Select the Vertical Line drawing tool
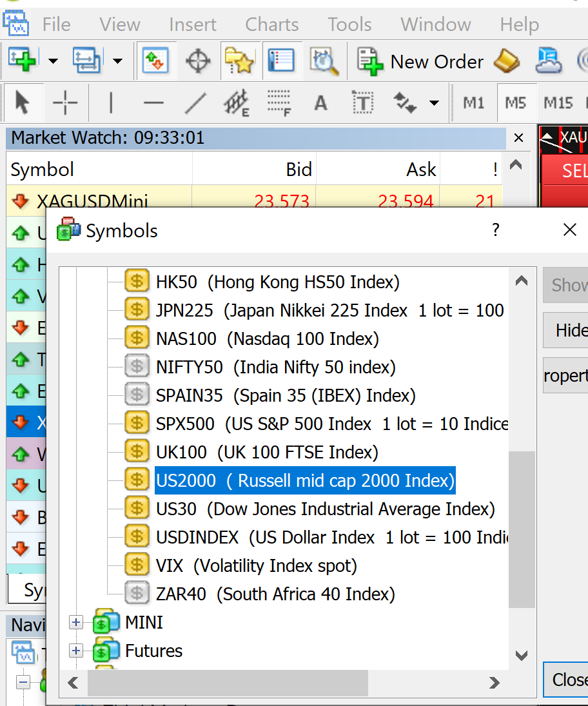 point(111,103)
